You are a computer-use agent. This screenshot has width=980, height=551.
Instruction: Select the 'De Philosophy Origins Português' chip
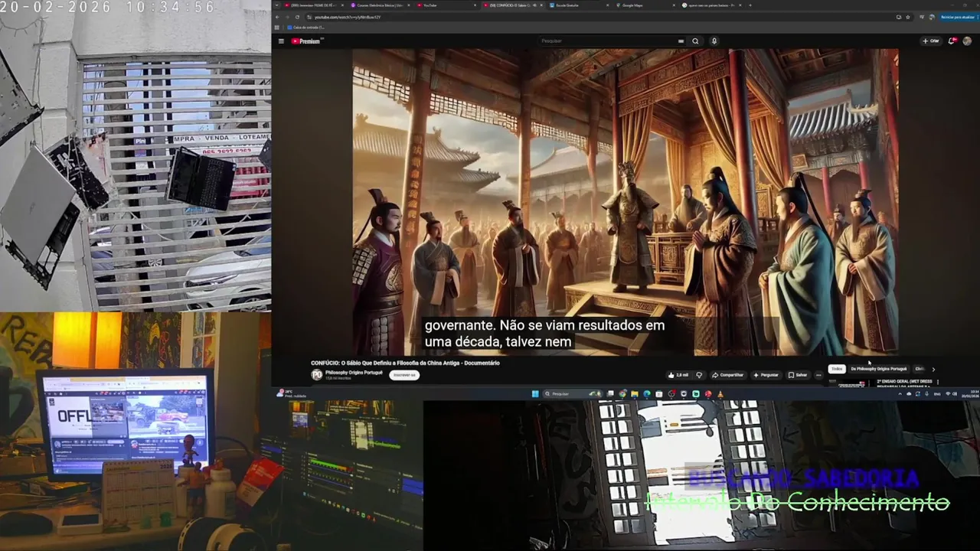pyautogui.click(x=878, y=369)
